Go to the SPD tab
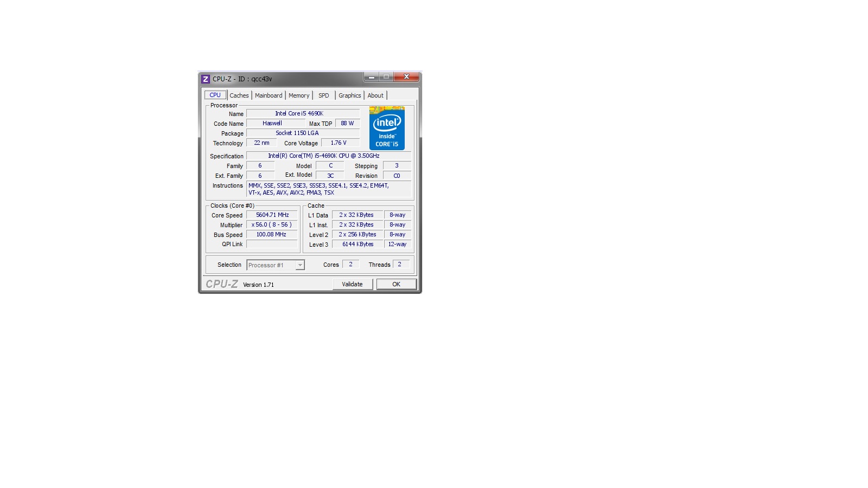Image resolution: width=868 pixels, height=488 pixels. pos(324,95)
